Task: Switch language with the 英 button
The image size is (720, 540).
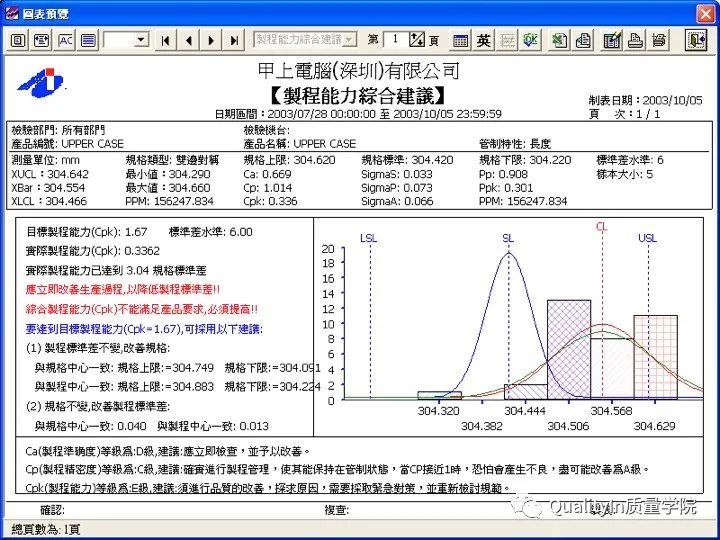Action: pos(484,40)
